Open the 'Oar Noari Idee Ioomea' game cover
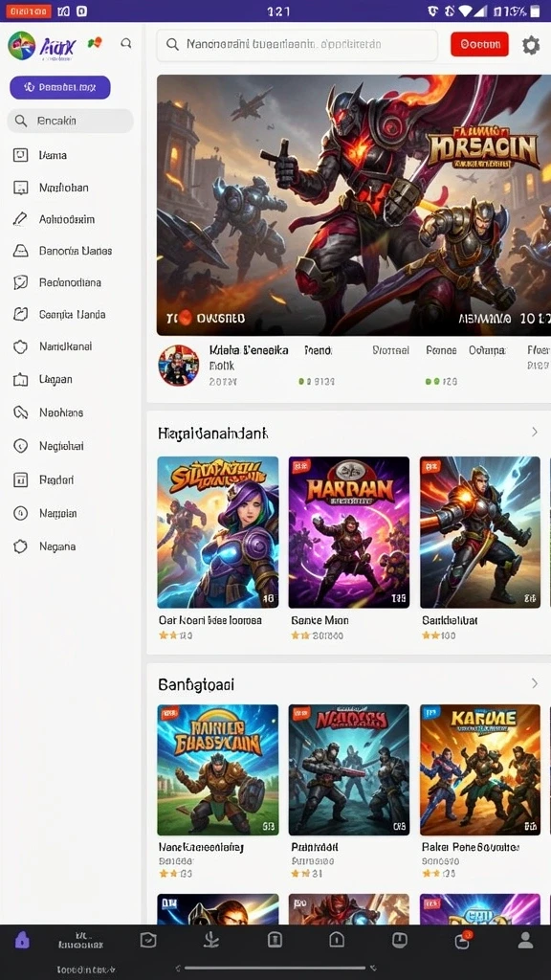Image resolution: width=551 pixels, height=980 pixels. (x=218, y=532)
